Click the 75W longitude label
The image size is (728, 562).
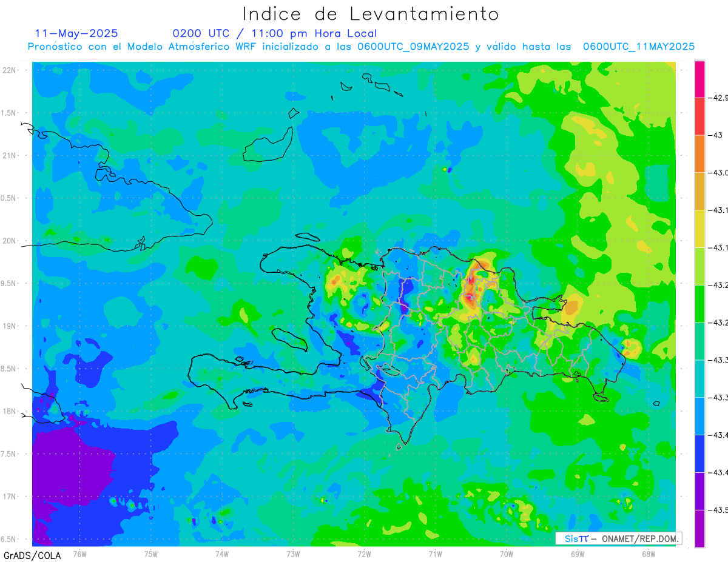coord(151,554)
